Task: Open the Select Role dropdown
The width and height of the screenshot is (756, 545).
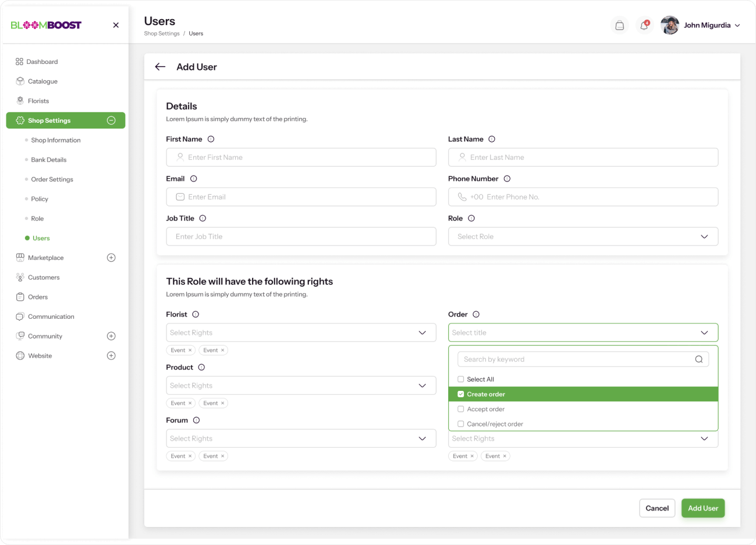Action: point(583,237)
